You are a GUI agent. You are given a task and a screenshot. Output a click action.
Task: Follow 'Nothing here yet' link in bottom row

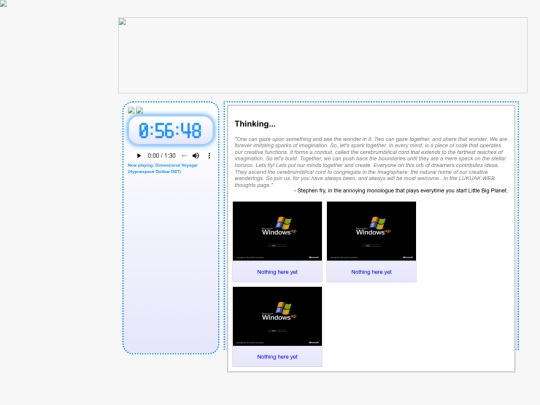click(277, 357)
